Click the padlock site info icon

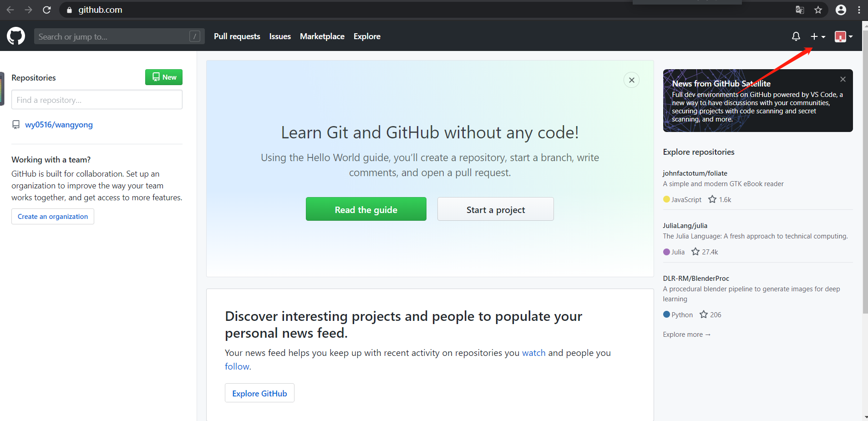pyautogui.click(x=69, y=10)
